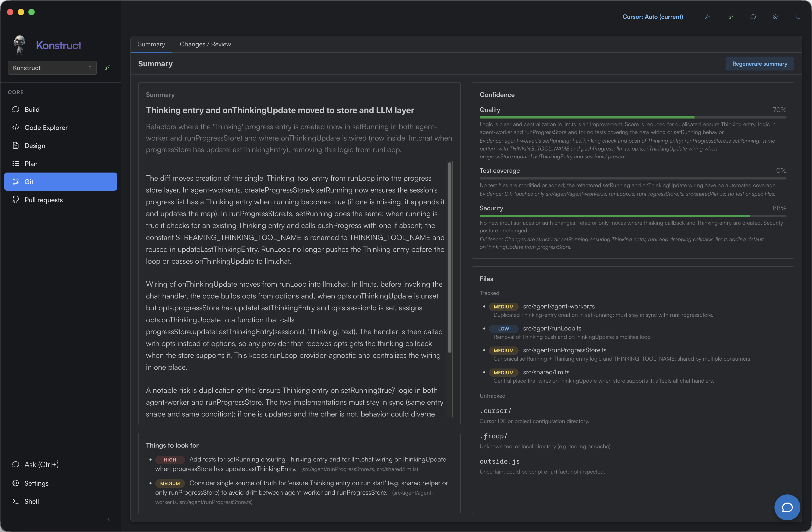Click the theme sun icon in top bar
Image resolution: width=812 pixels, height=532 pixels.
pyautogui.click(x=707, y=17)
